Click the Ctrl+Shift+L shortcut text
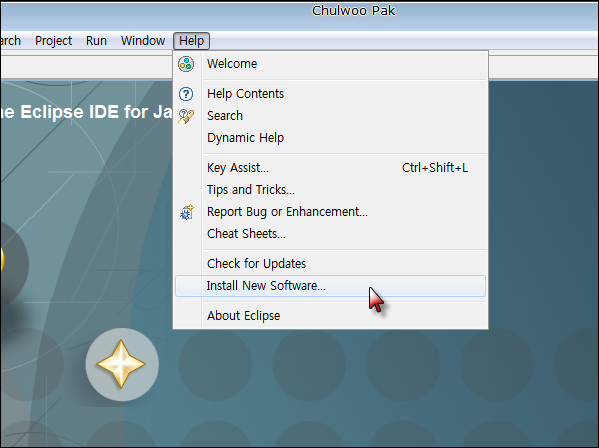This screenshot has width=599, height=448. 435,168
